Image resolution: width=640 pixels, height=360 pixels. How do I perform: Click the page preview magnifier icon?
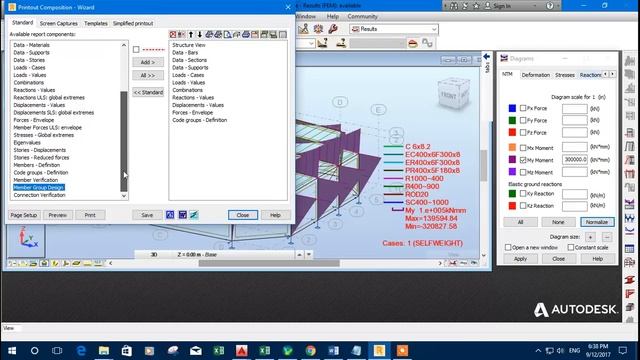[227, 35]
